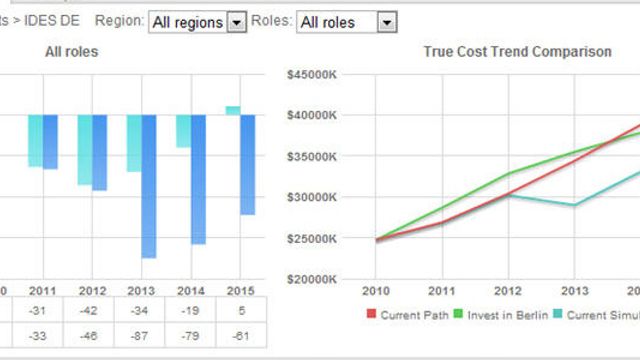The image size is (640, 360).
Task: Toggle the Current Path legend label
Action: [414, 315]
